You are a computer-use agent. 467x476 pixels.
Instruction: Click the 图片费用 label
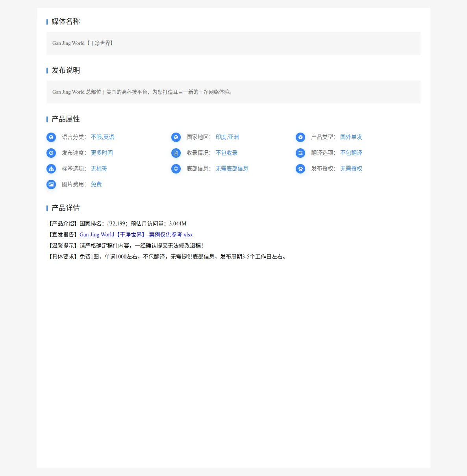click(74, 184)
